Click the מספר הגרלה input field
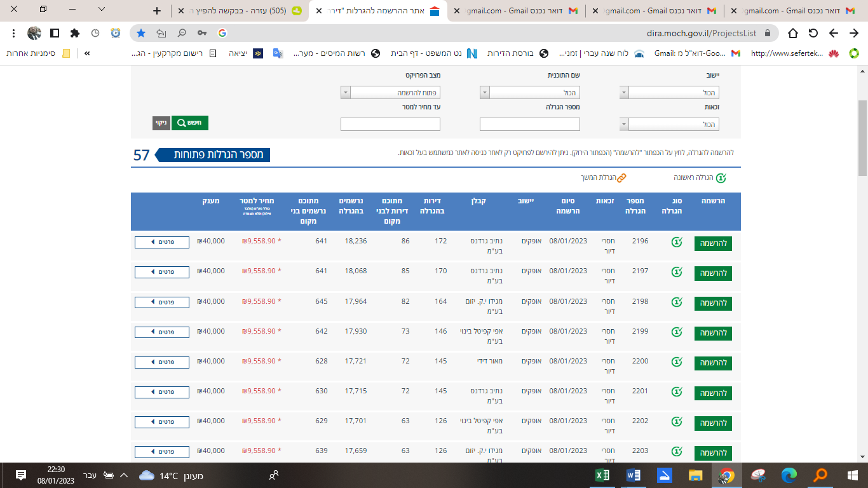868x488 pixels. click(x=529, y=125)
